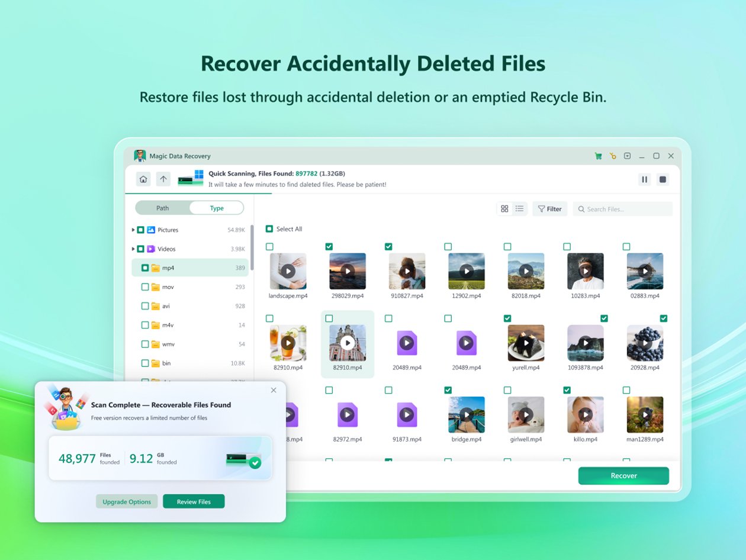Click the scanned Windows drive icon
The width and height of the screenshot is (746, 560).
pos(191,179)
